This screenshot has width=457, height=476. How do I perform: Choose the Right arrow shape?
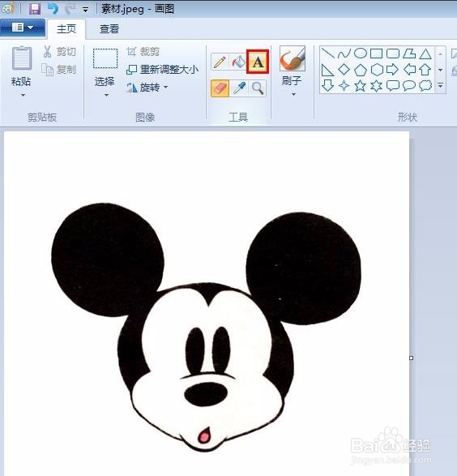393,70
